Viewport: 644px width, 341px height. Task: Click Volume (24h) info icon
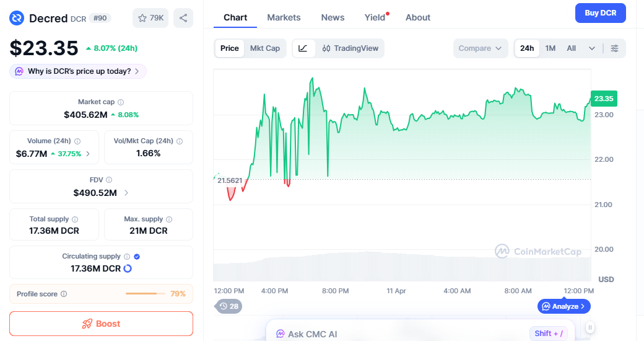pyautogui.click(x=77, y=141)
